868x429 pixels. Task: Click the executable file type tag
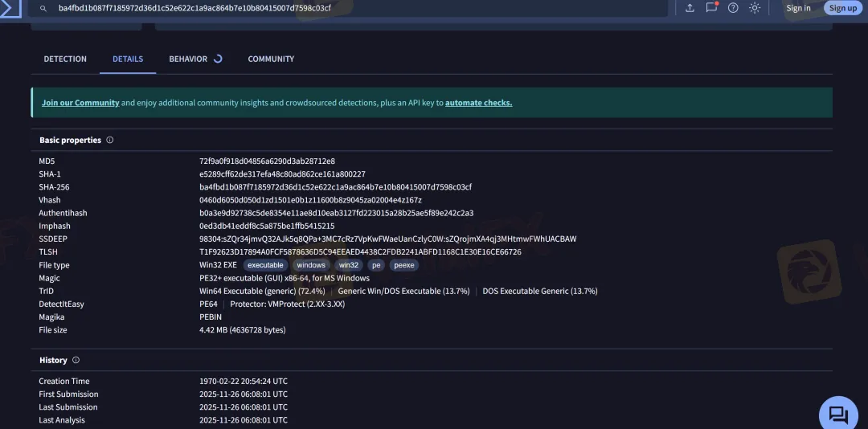[265, 265]
